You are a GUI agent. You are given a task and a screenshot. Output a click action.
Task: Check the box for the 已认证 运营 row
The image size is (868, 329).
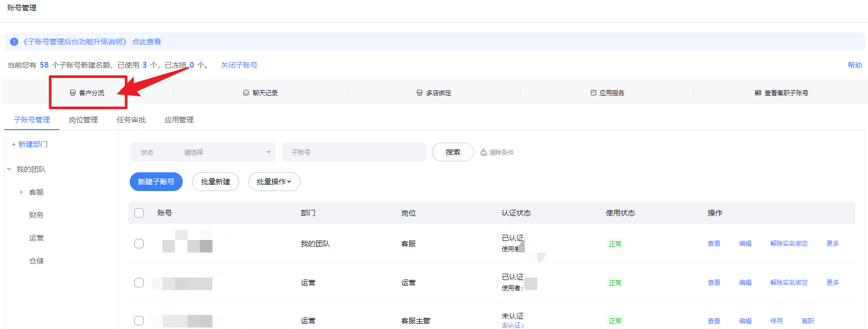click(x=139, y=283)
